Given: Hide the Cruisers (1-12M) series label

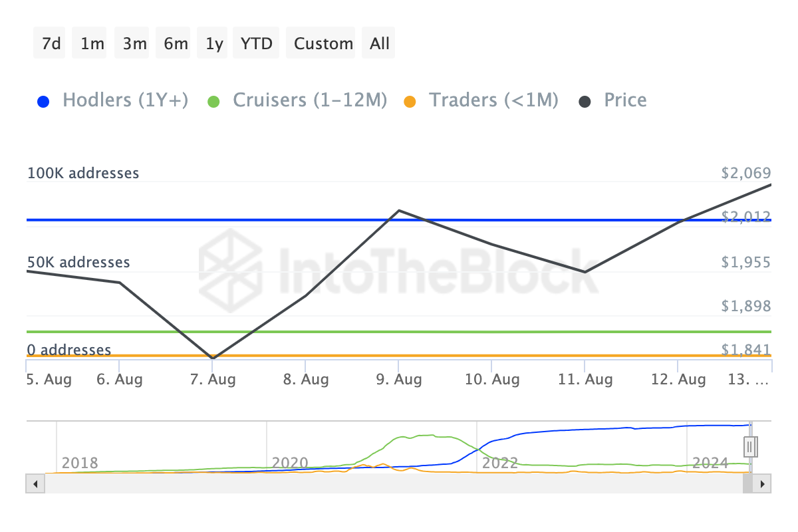Looking at the screenshot, I should (x=309, y=100).
